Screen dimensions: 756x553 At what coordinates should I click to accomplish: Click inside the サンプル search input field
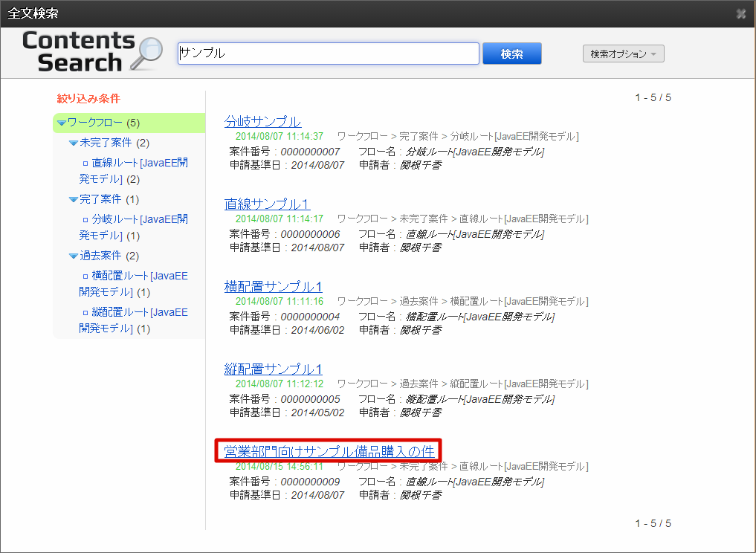[x=327, y=53]
